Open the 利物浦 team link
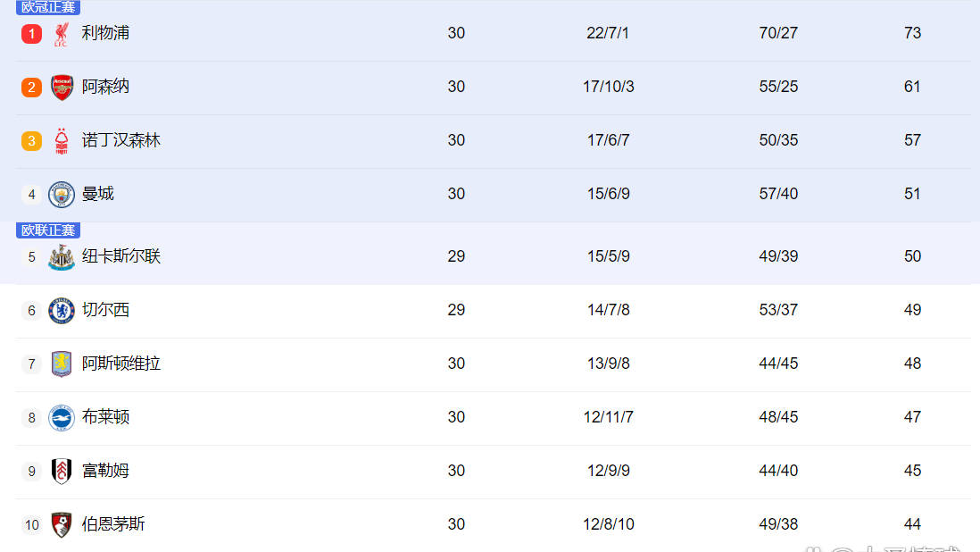Screen dimensions: 980x552 (x=105, y=33)
